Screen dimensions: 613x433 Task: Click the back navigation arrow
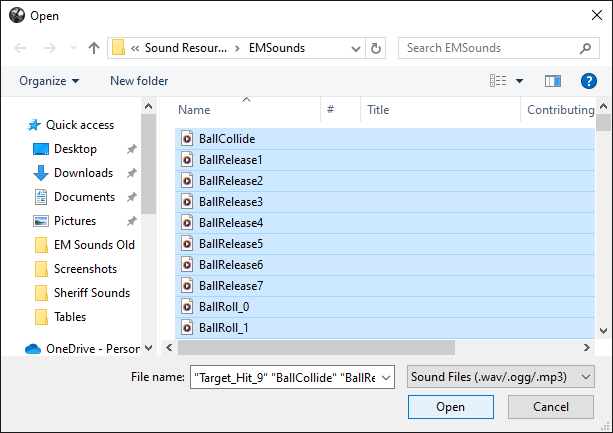click(x=22, y=48)
